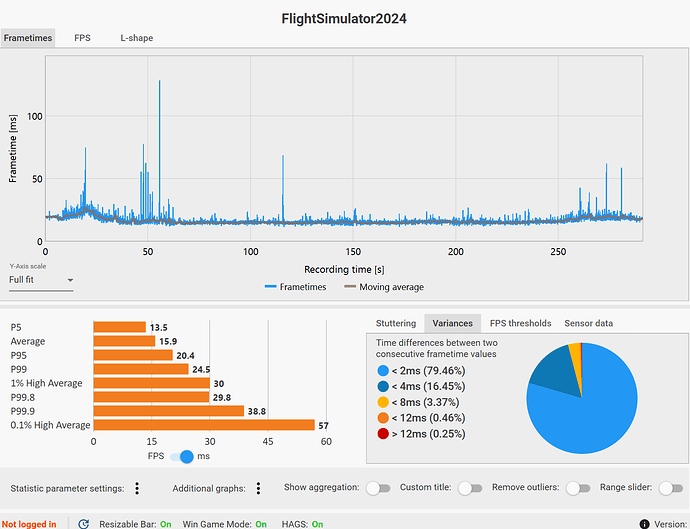Click the P5 bar
Screen dimensions: 690x529
120,327
